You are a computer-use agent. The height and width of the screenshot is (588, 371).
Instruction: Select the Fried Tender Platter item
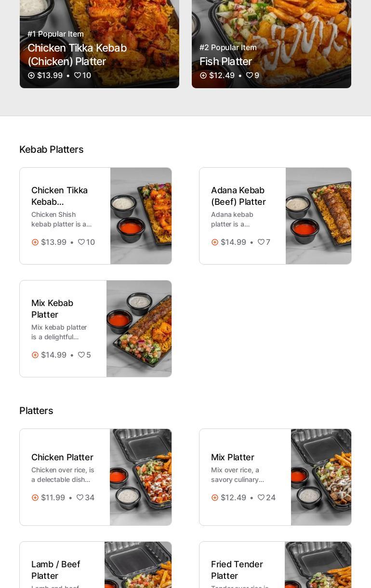pyautogui.click(x=237, y=570)
